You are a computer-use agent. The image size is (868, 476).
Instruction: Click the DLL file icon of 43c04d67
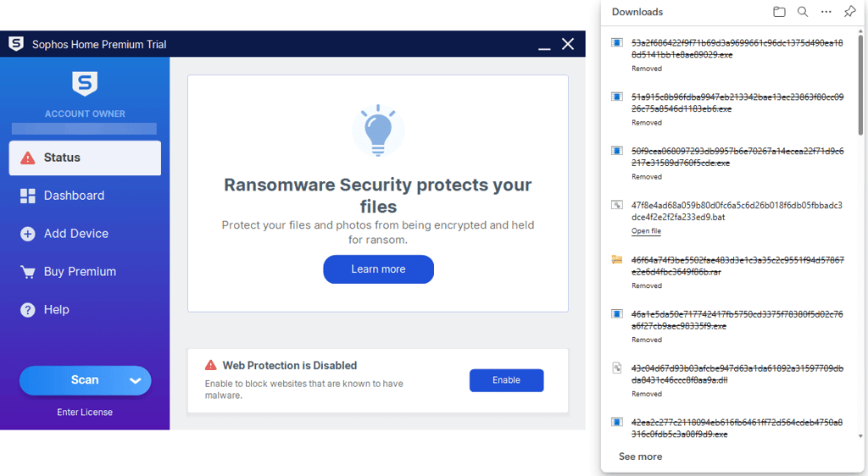pyautogui.click(x=617, y=368)
